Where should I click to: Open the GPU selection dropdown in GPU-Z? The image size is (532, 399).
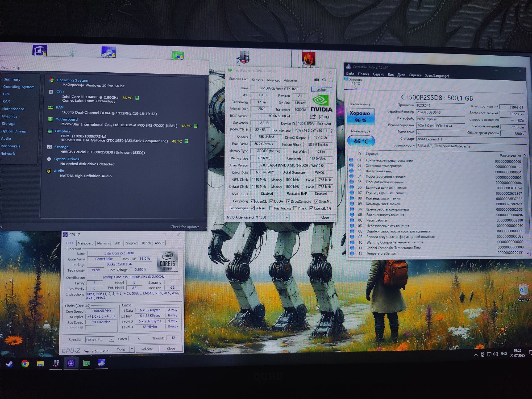(x=257, y=217)
